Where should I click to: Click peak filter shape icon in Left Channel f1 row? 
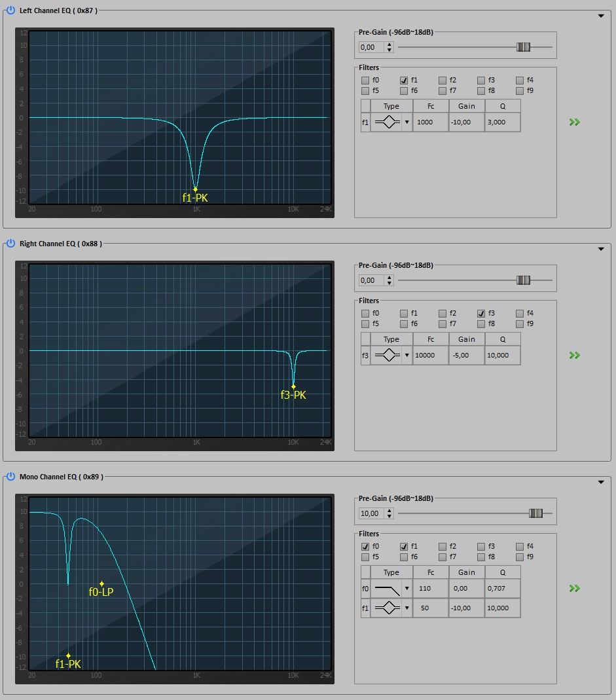click(387, 122)
